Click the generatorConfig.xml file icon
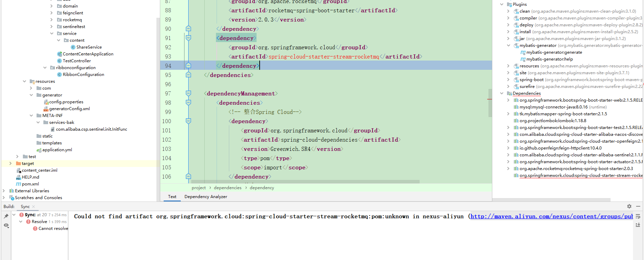Image resolution: width=644 pixels, height=260 pixels. pyautogui.click(x=46, y=109)
